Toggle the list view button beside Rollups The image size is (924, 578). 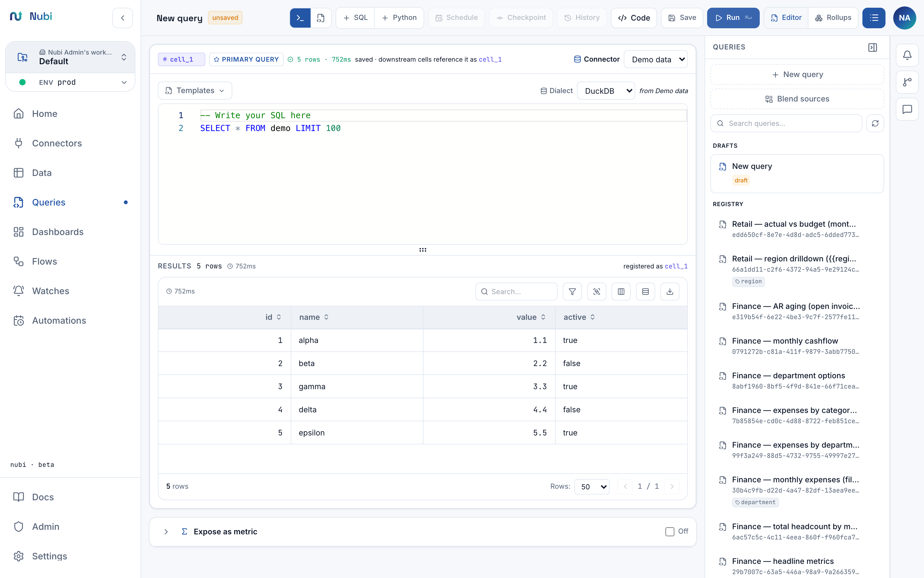click(874, 18)
